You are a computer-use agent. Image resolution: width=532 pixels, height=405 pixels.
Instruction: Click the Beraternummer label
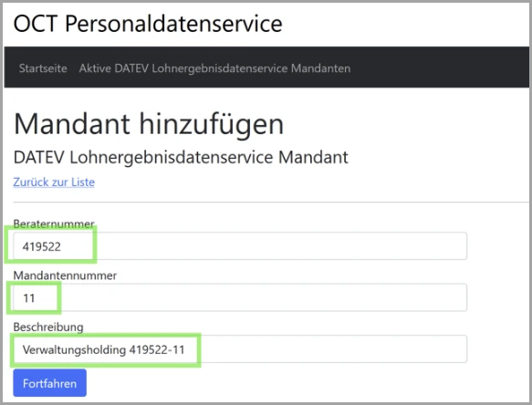coord(54,223)
